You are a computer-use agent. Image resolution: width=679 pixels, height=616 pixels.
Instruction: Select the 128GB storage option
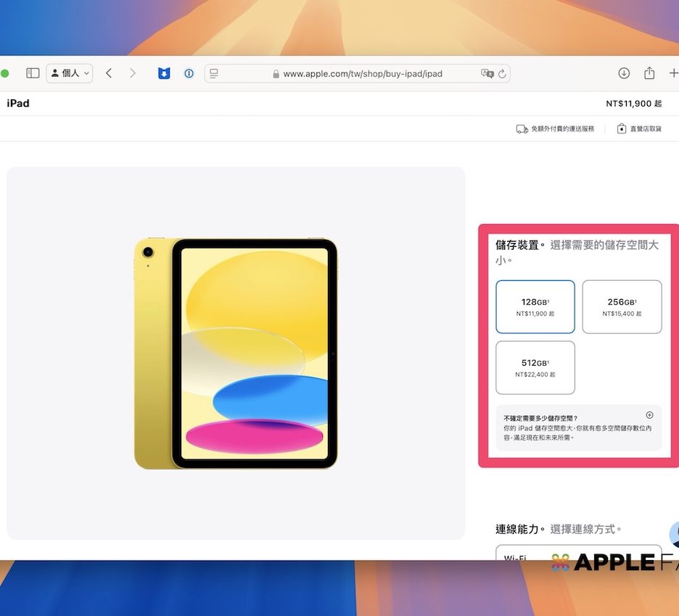[535, 307]
